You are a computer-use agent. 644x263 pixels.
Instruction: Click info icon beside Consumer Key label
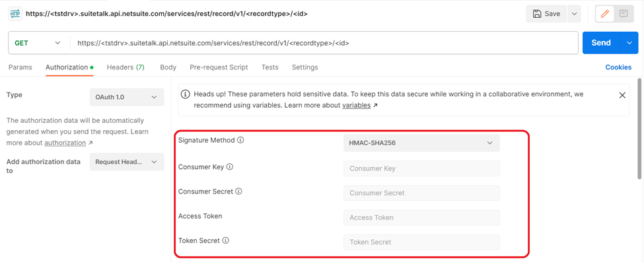click(x=230, y=167)
